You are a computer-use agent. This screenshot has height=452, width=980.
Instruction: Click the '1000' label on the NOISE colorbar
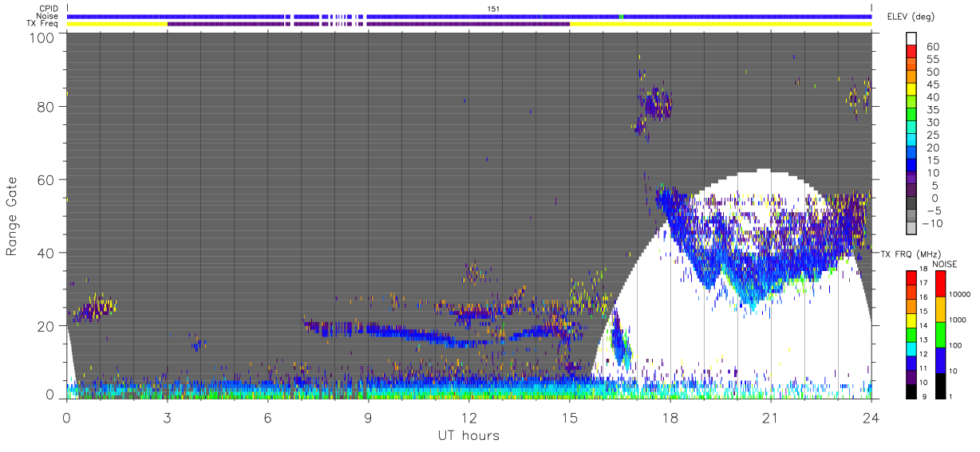958,320
